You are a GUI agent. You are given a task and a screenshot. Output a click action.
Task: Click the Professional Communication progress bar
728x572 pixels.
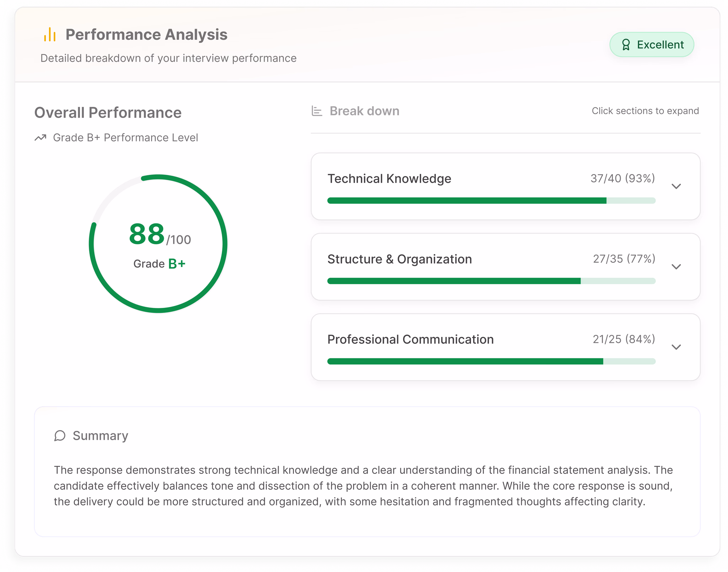[x=491, y=362]
